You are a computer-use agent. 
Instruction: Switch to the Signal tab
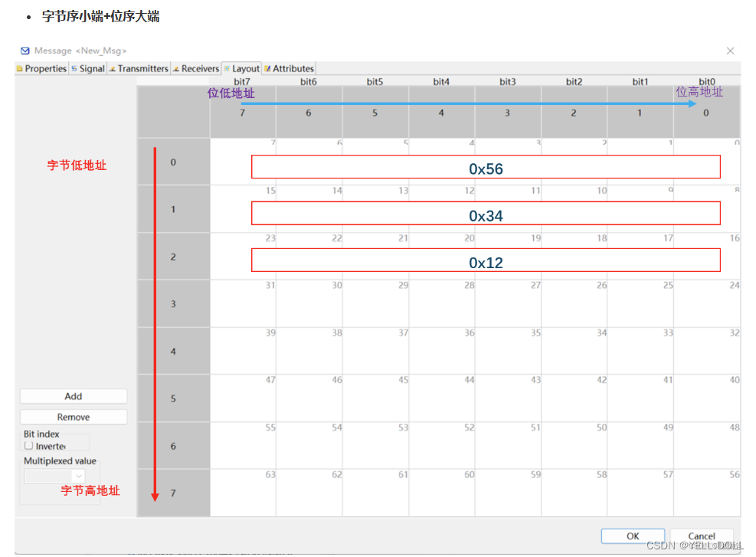88,68
